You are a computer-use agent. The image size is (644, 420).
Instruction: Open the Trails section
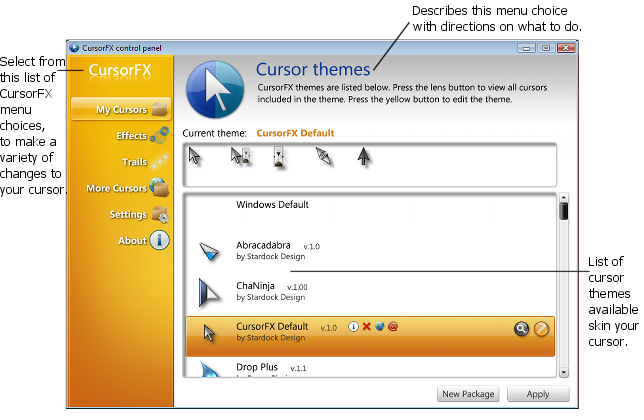click(134, 162)
